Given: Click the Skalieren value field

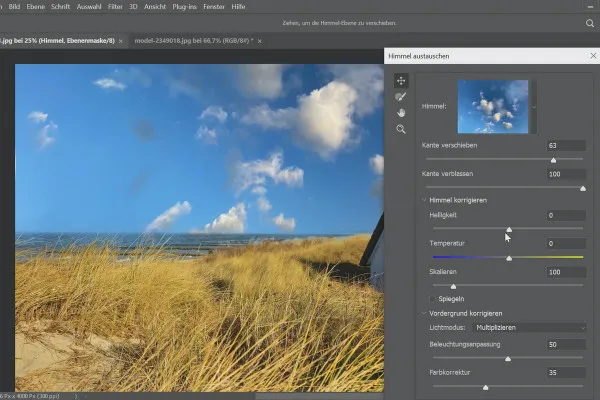Looking at the screenshot, I should 566,272.
